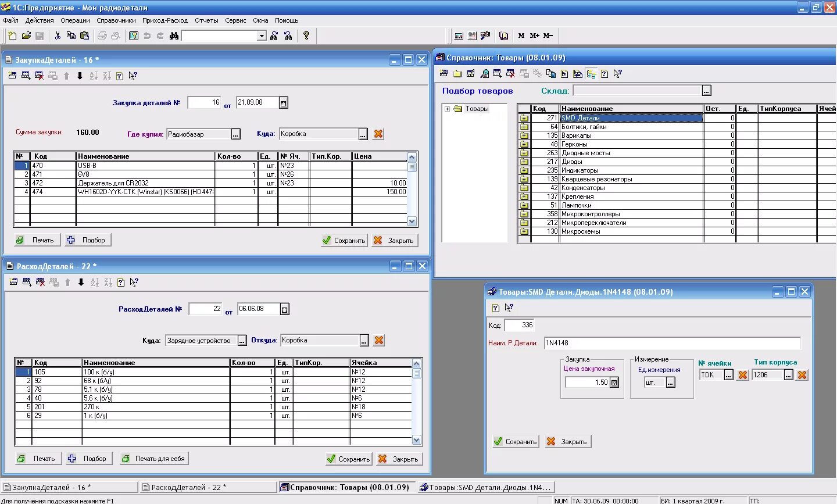Click description icon in 1N4148 item window
The height and width of the screenshot is (504, 837).
(495, 308)
